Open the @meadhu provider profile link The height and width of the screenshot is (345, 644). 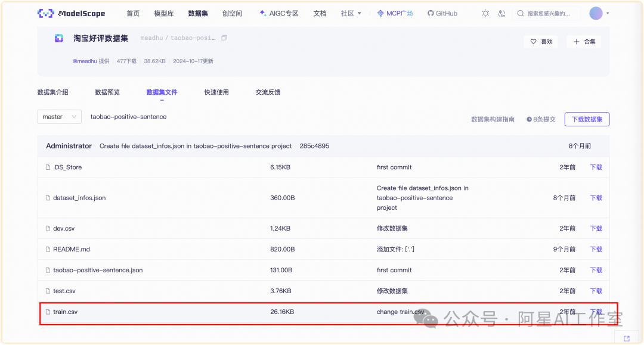click(x=85, y=61)
